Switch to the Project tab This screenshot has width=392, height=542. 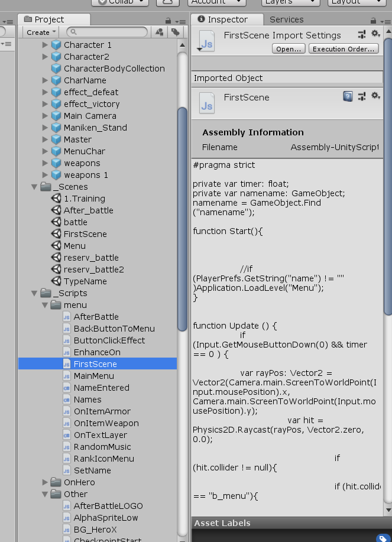point(54,20)
